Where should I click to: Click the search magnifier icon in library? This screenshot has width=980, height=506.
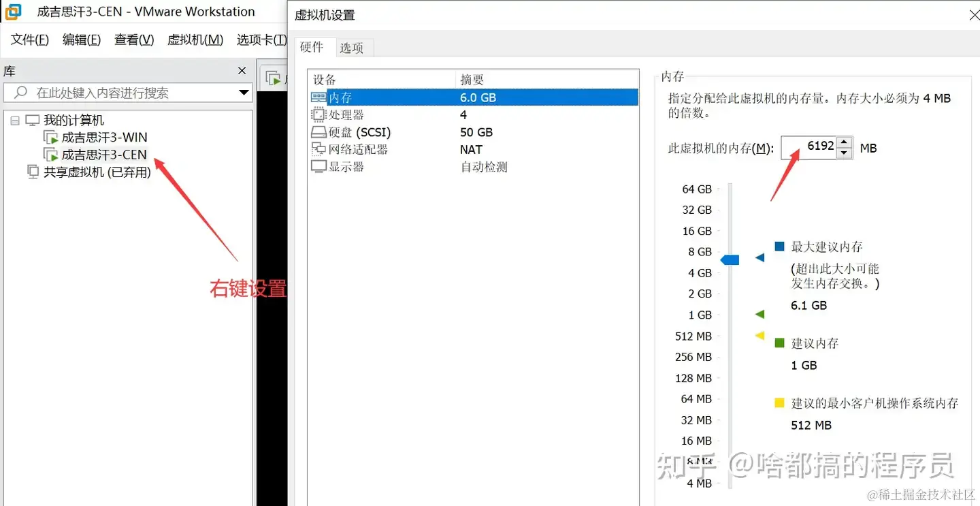pos(21,92)
